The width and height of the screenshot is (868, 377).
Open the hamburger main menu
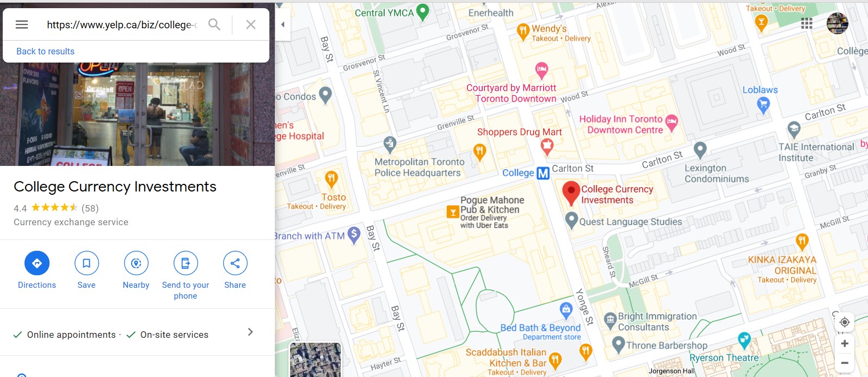(x=22, y=24)
